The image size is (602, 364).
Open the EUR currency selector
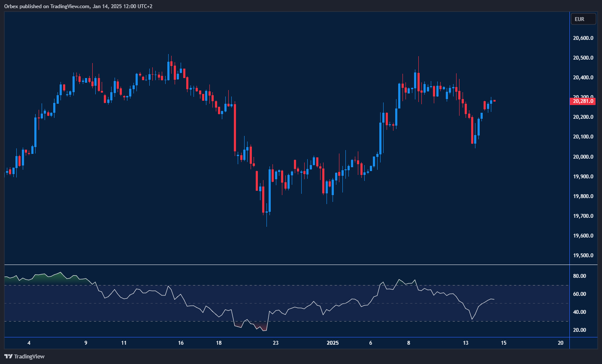point(583,19)
